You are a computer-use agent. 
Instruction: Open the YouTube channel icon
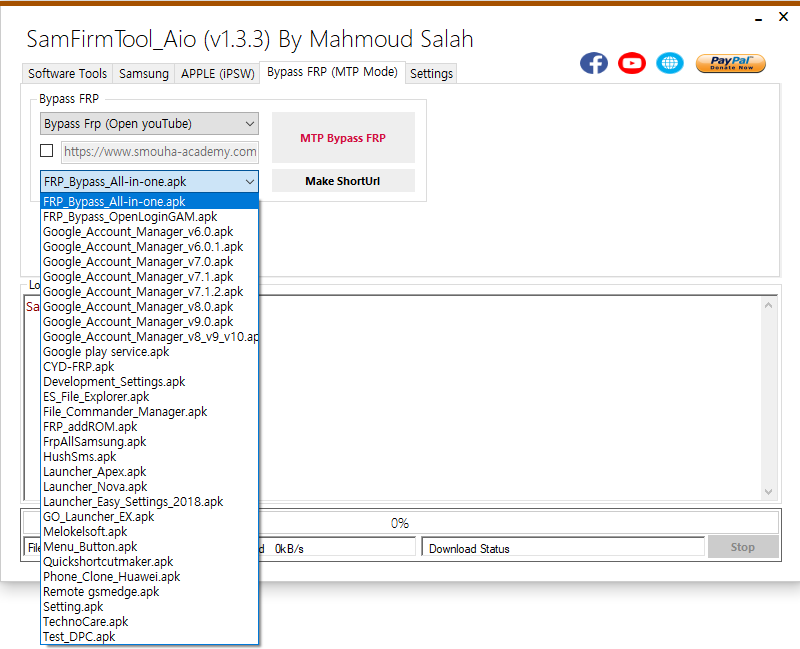tap(632, 62)
